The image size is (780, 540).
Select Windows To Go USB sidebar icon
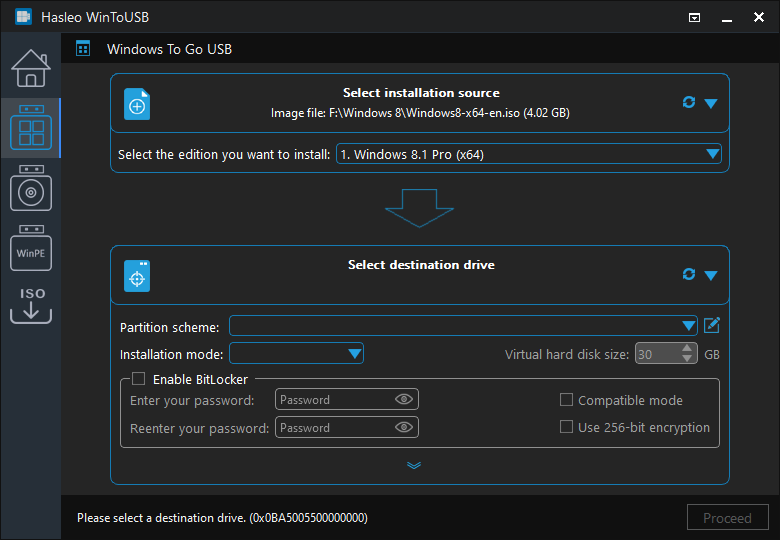31,127
